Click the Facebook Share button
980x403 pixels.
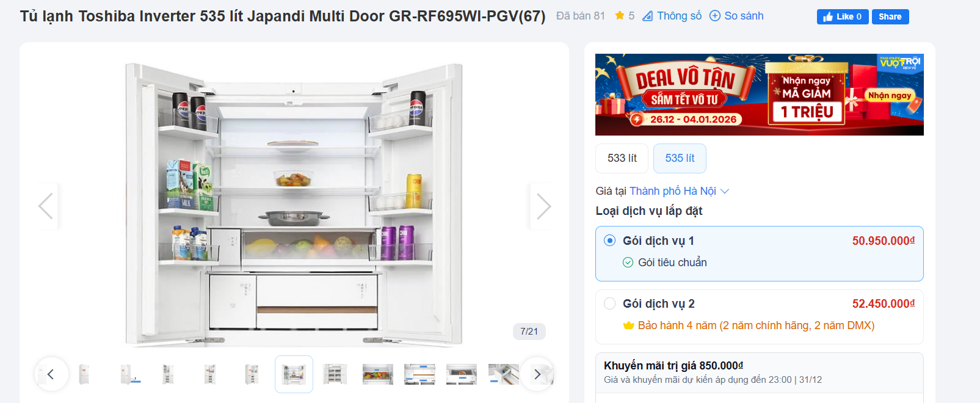(x=890, y=16)
